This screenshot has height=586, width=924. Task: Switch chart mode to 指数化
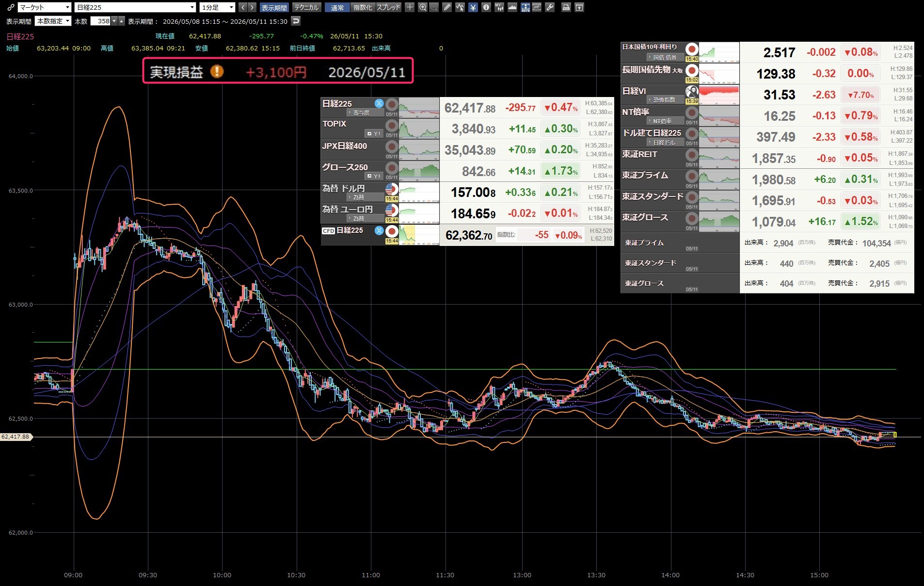click(363, 7)
